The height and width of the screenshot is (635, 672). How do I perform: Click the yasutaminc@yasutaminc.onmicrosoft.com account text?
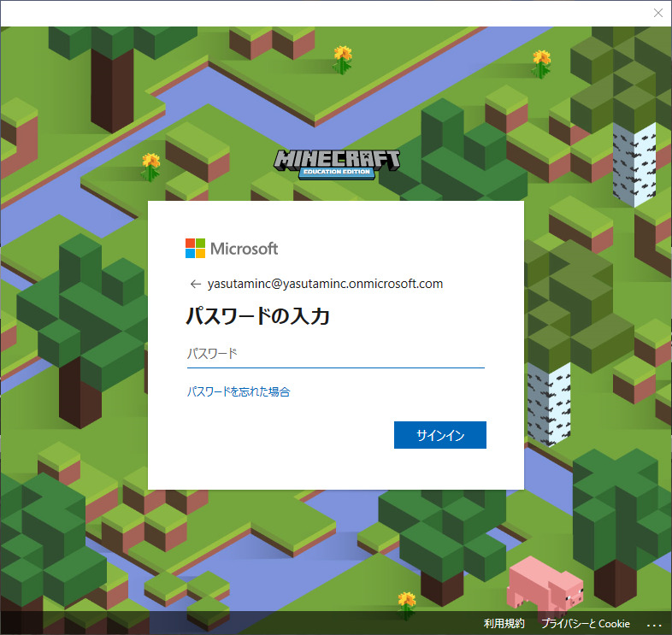click(x=325, y=284)
